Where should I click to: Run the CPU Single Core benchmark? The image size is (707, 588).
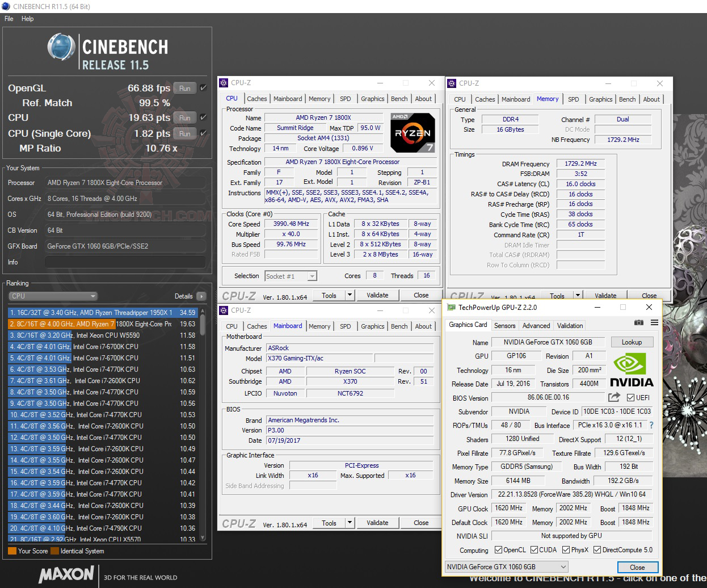click(x=185, y=134)
